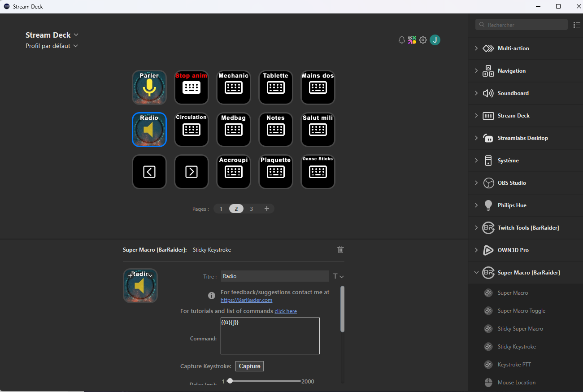This screenshot has width=583, height=392.
Task: Select the Stop anim key
Action: [191, 87]
